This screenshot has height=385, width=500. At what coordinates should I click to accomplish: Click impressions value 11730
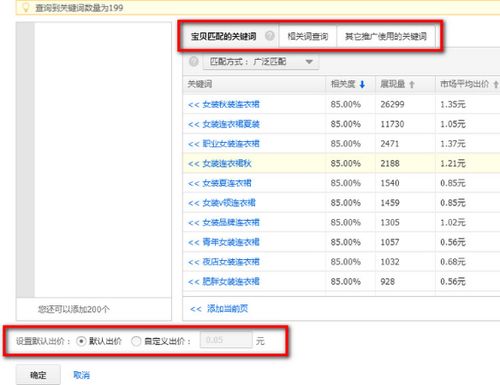392,124
